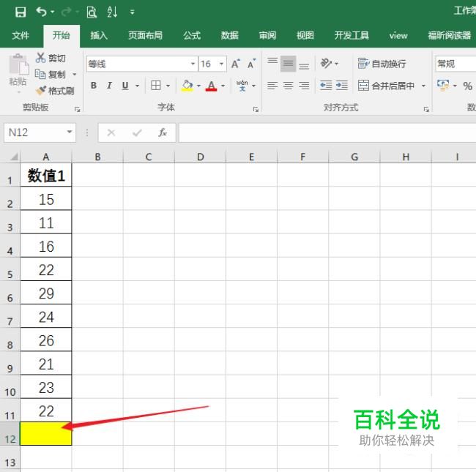Viewport: 476px width, 472px height.
Task: Click the Orientation text angle icon
Action: pyautogui.click(x=326, y=63)
